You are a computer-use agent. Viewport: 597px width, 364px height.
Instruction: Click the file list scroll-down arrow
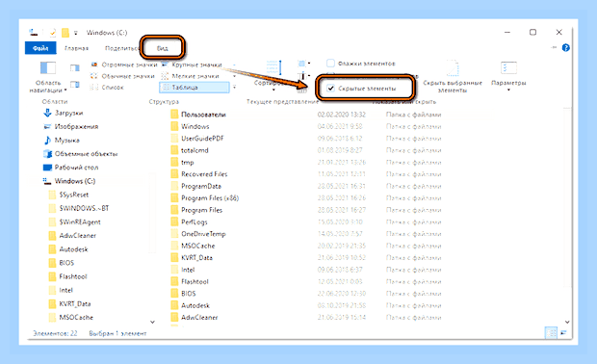[x=567, y=322]
